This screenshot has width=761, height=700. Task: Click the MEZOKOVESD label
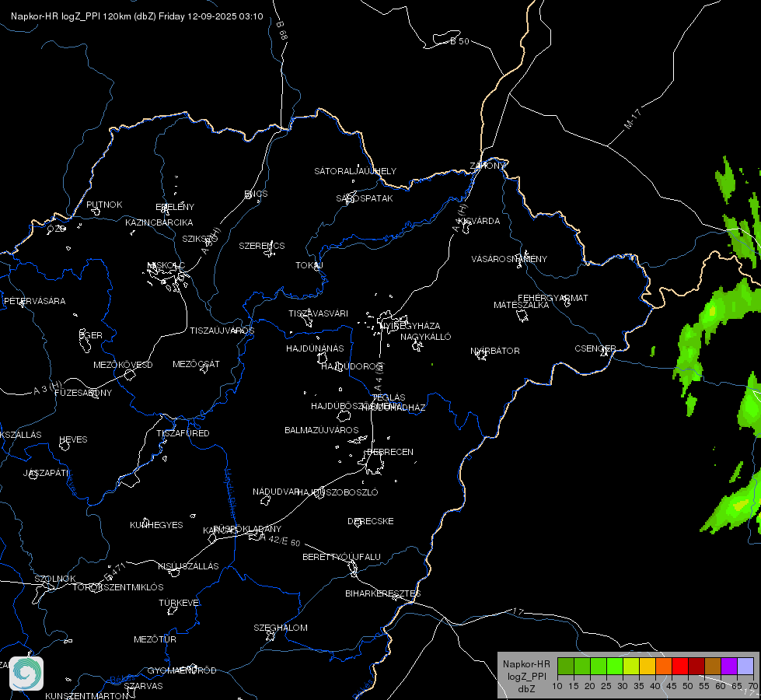tap(124, 365)
